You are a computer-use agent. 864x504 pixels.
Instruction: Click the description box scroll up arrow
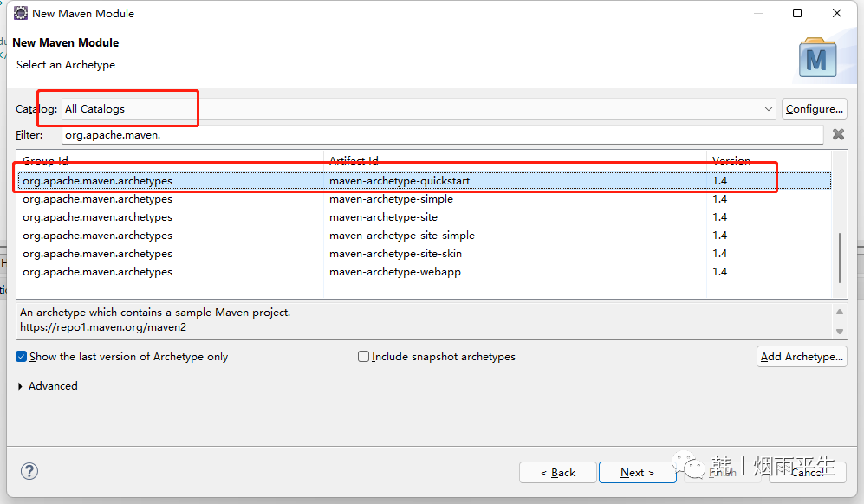pos(840,312)
